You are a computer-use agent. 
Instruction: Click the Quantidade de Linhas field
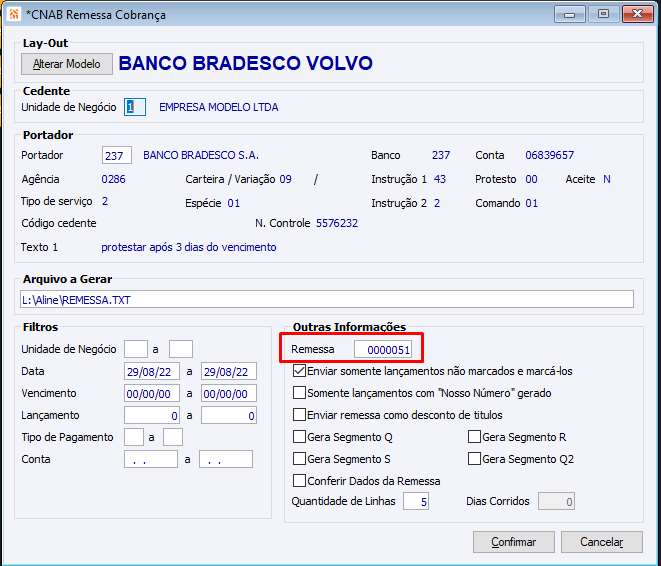(x=416, y=501)
